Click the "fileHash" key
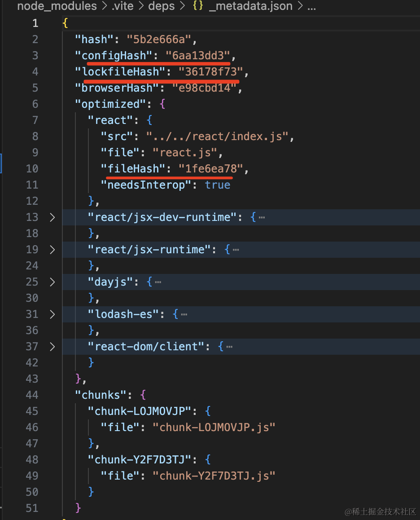 (x=133, y=169)
